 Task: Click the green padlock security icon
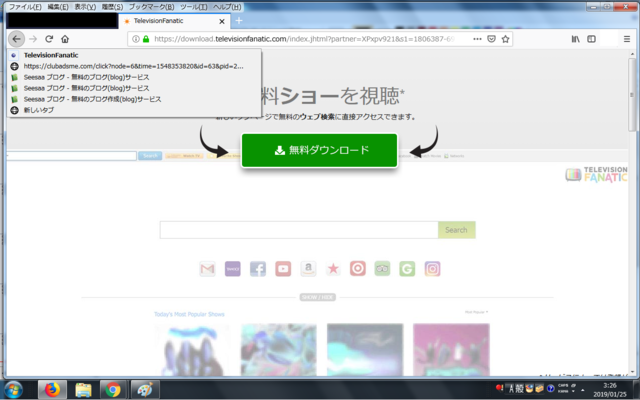146,39
